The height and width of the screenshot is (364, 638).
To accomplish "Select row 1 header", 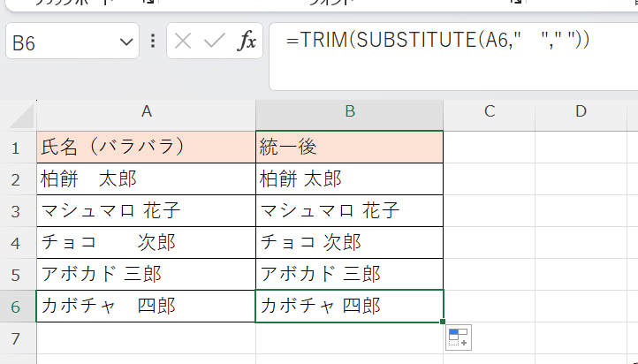I will point(18,147).
